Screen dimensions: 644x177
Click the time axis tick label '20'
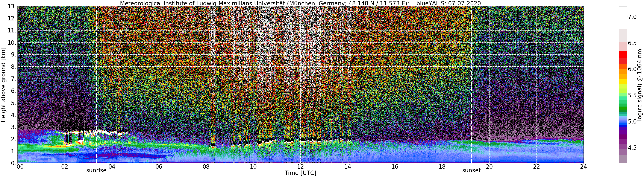pos(489,166)
